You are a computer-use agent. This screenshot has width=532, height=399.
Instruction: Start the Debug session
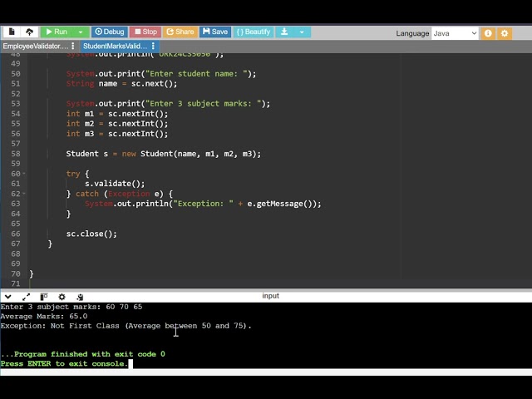pos(109,32)
